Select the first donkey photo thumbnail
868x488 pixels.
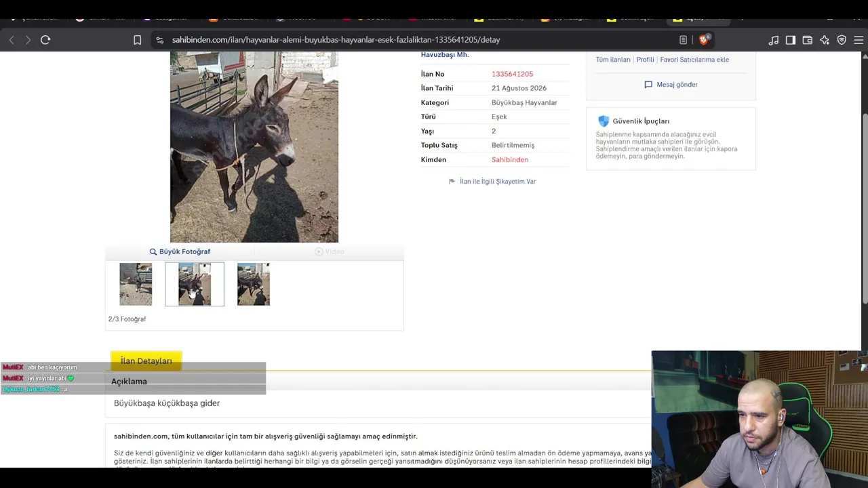tap(136, 284)
